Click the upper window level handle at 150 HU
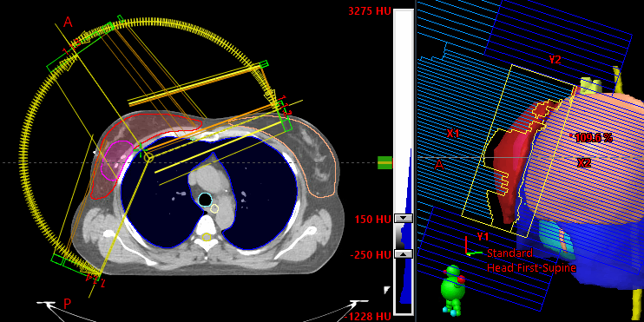644x322 pixels. pyautogui.click(x=403, y=218)
